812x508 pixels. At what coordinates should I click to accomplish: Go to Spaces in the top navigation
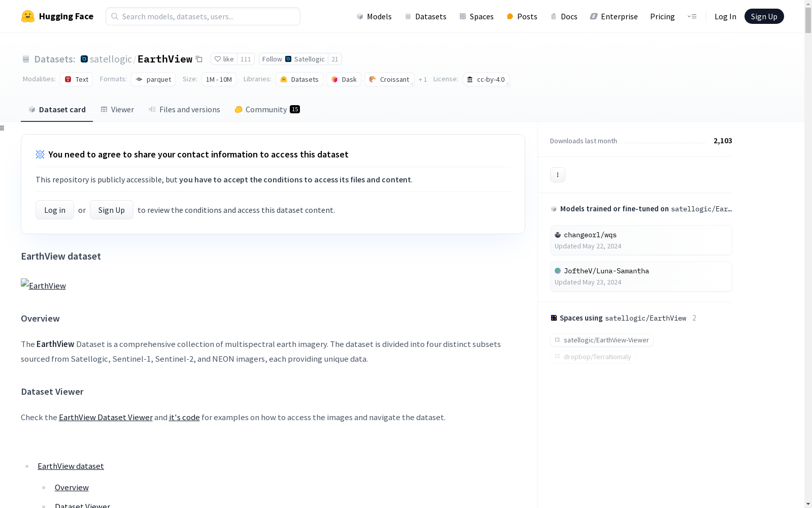[x=477, y=16]
